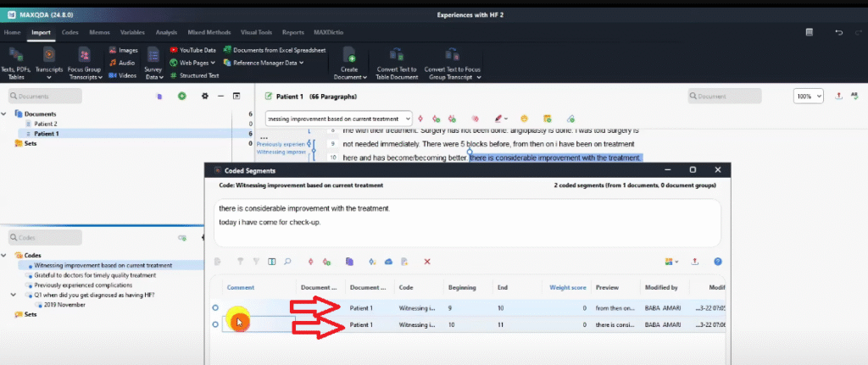
Task: Open the Create Document dropdown
Action: 349,63
